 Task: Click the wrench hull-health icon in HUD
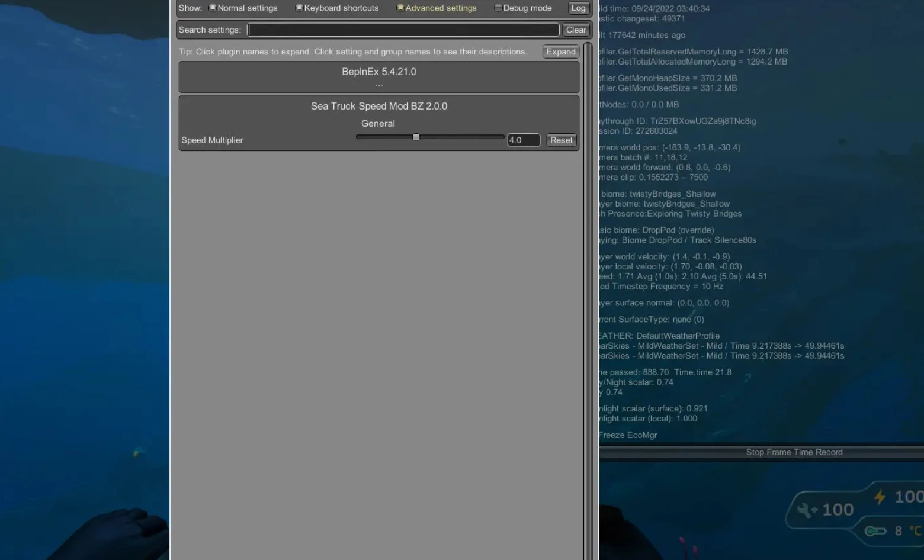(x=807, y=510)
